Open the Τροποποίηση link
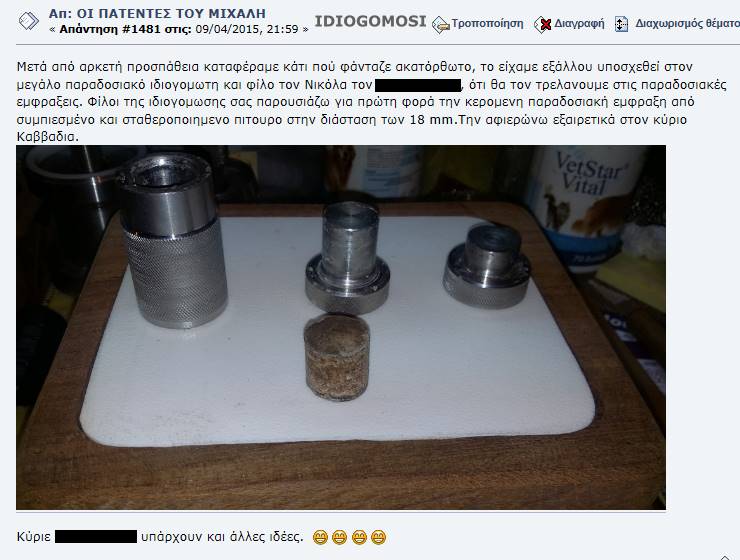 (x=488, y=23)
